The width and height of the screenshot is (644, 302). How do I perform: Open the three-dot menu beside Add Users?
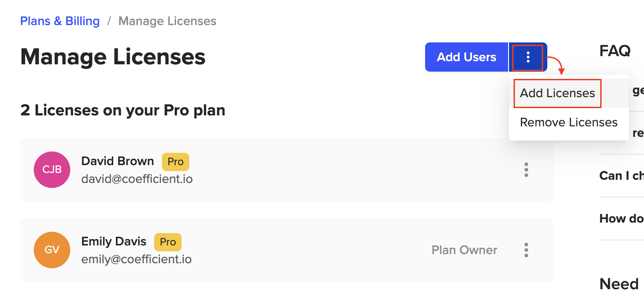528,57
